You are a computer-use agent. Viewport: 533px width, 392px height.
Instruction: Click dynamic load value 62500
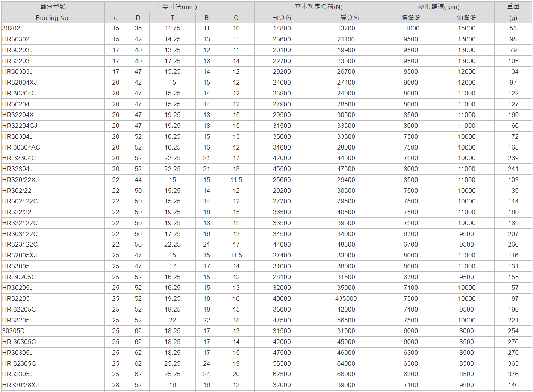point(282,374)
